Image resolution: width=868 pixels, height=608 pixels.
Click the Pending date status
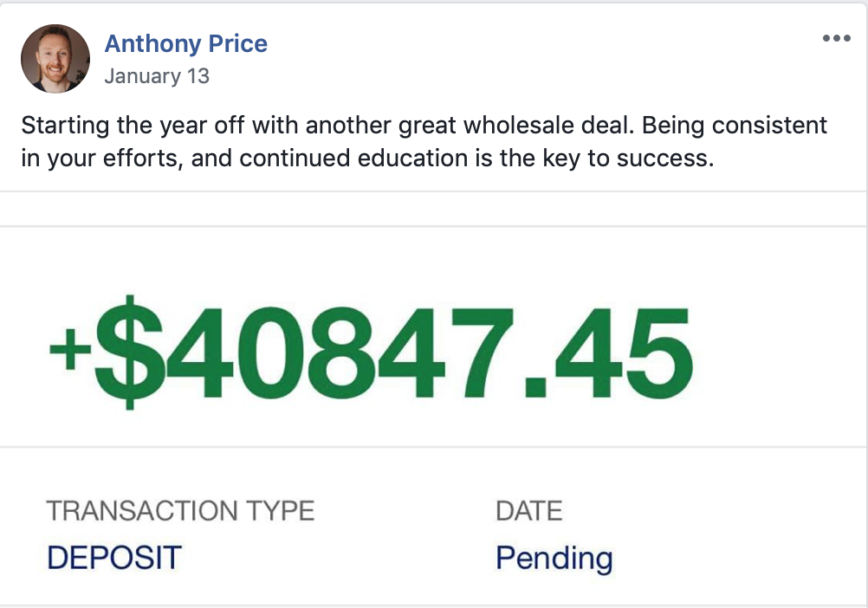coord(554,558)
